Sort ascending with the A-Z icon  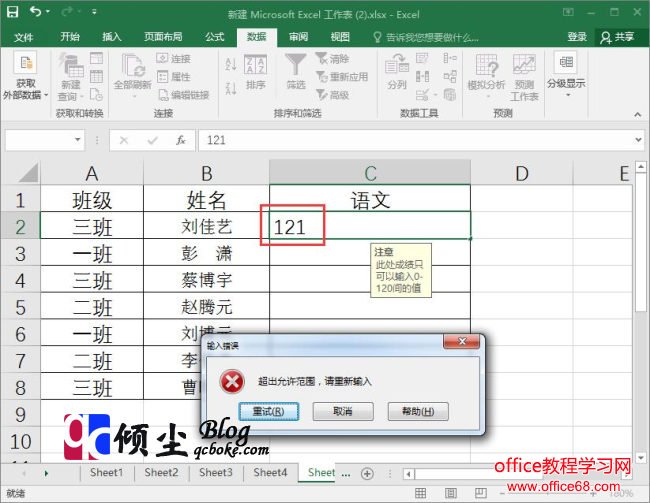230,64
